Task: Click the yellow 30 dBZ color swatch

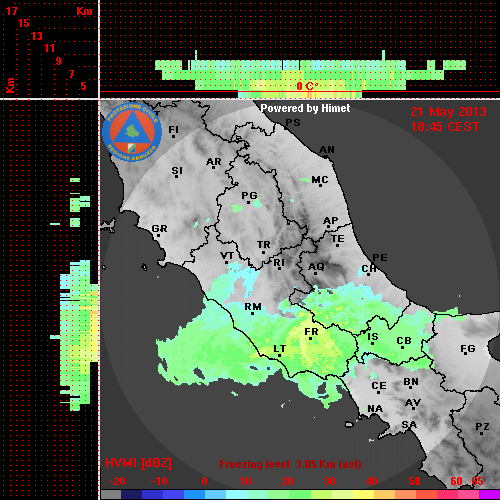Action: click(342, 494)
